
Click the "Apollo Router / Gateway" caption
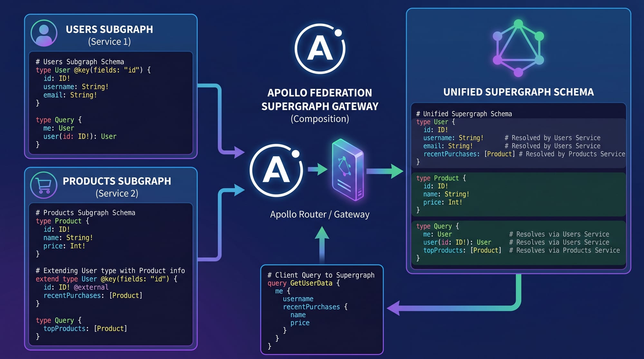click(x=320, y=214)
